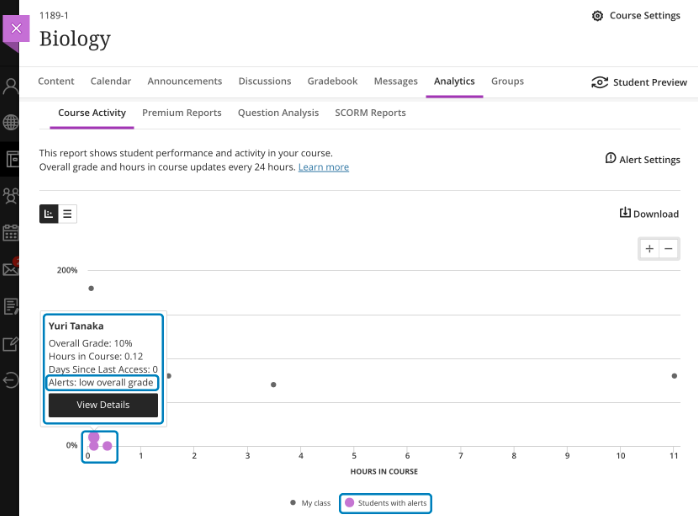
Task: Click the Learn more link
Action: click(323, 167)
